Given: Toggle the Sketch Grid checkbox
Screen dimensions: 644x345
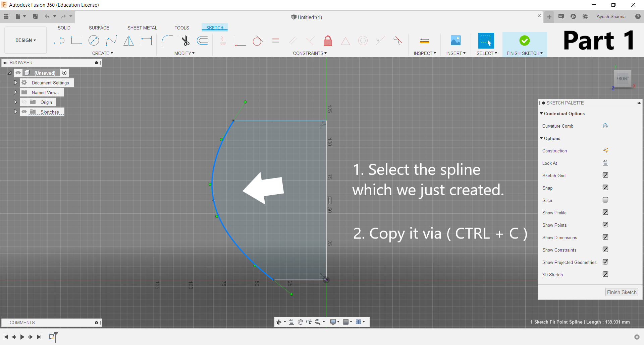Looking at the screenshot, I should click(x=605, y=175).
